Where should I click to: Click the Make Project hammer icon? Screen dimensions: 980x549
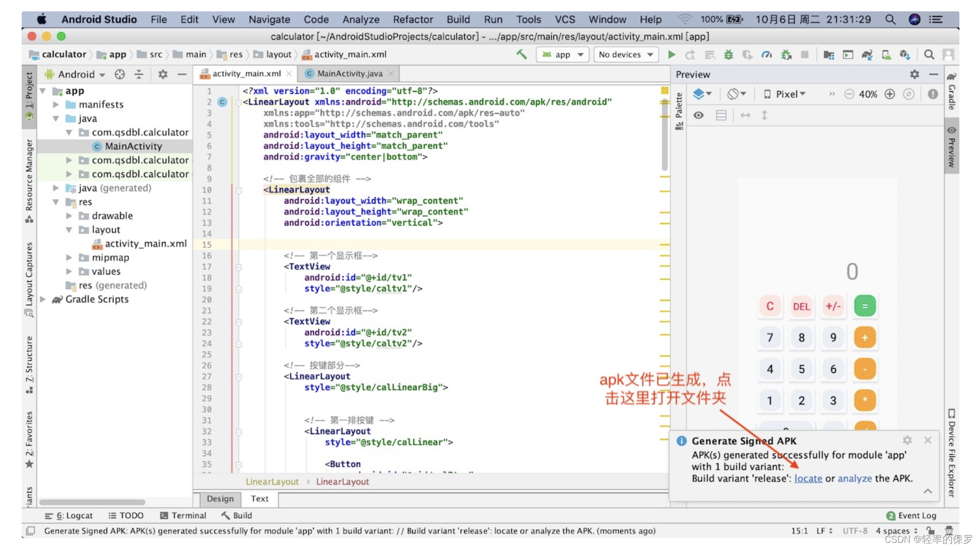(521, 54)
